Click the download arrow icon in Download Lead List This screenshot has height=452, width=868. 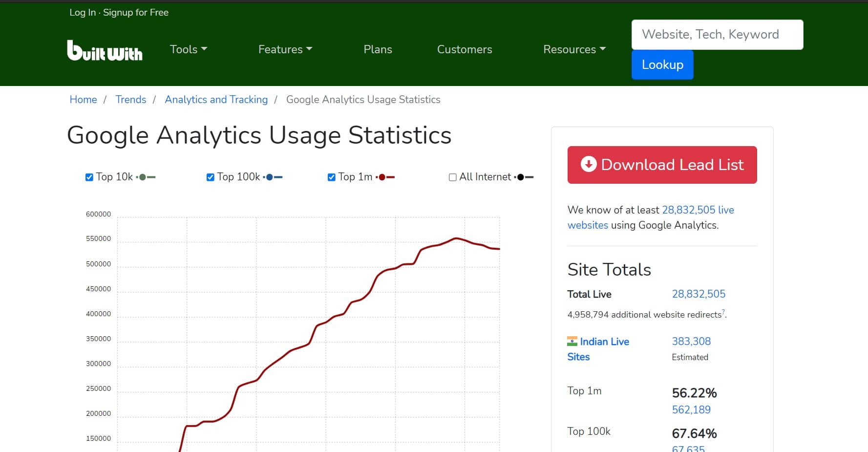[589, 164]
